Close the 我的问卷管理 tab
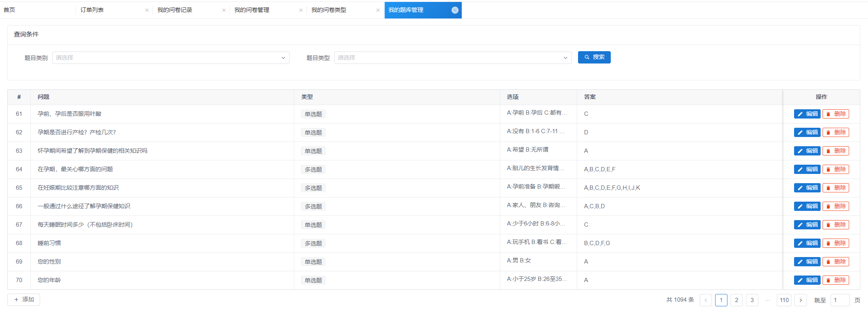The width and height of the screenshot is (868, 314). pyautogui.click(x=301, y=10)
